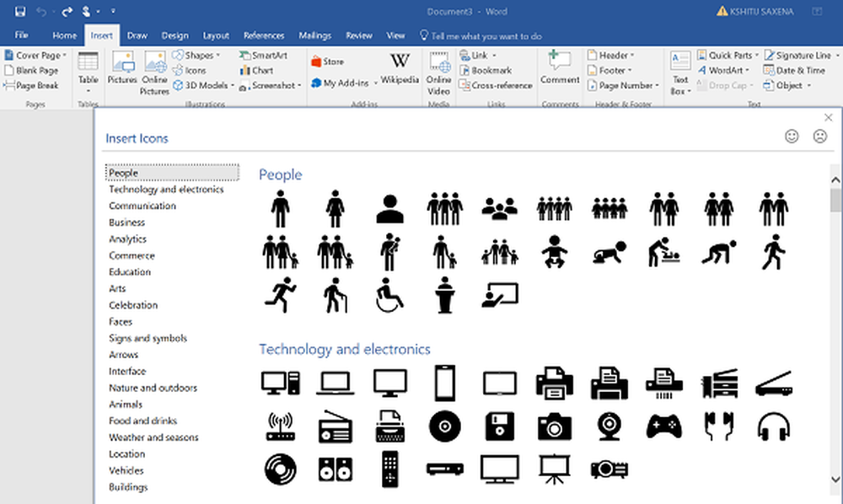
Task: Click the Tell me what you want to do box
Action: (481, 36)
